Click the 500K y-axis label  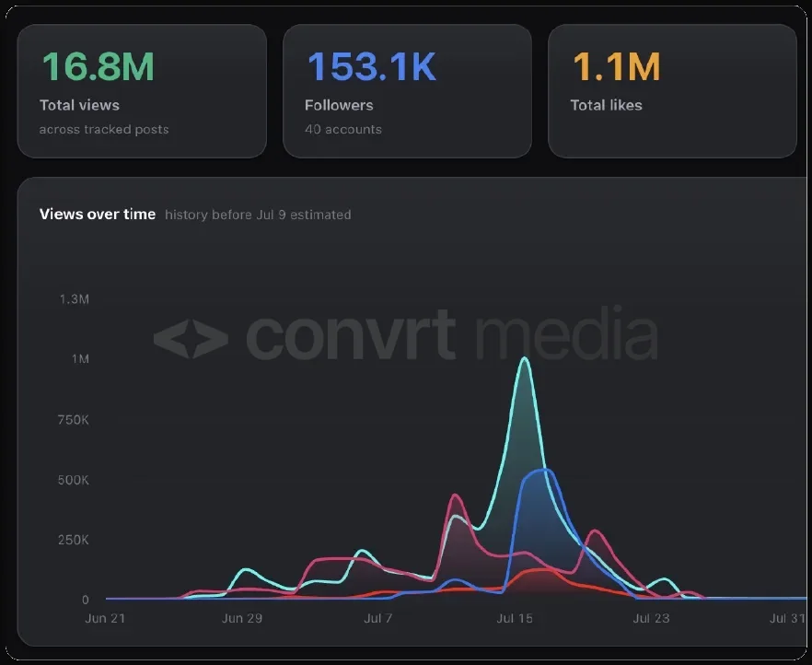point(73,480)
